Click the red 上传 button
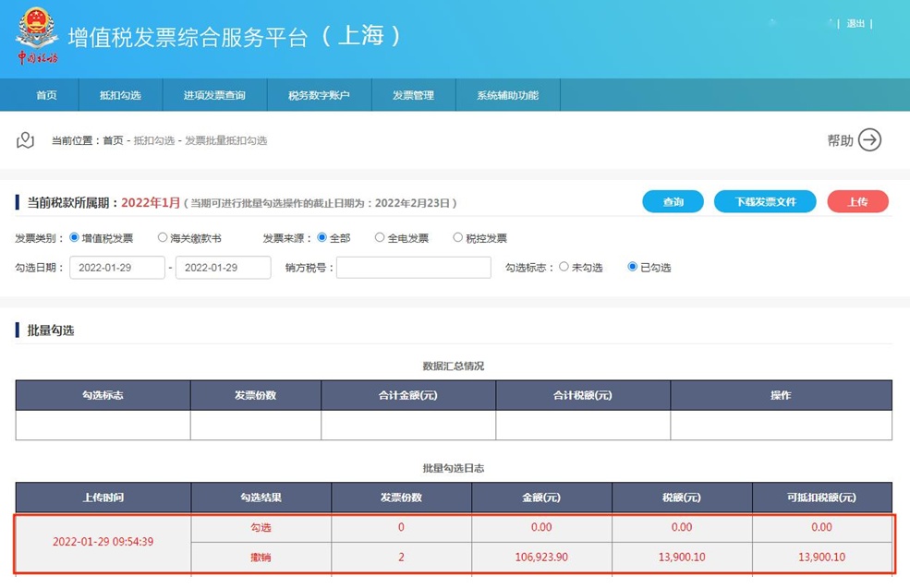Image resolution: width=910 pixels, height=588 pixels. click(x=857, y=202)
